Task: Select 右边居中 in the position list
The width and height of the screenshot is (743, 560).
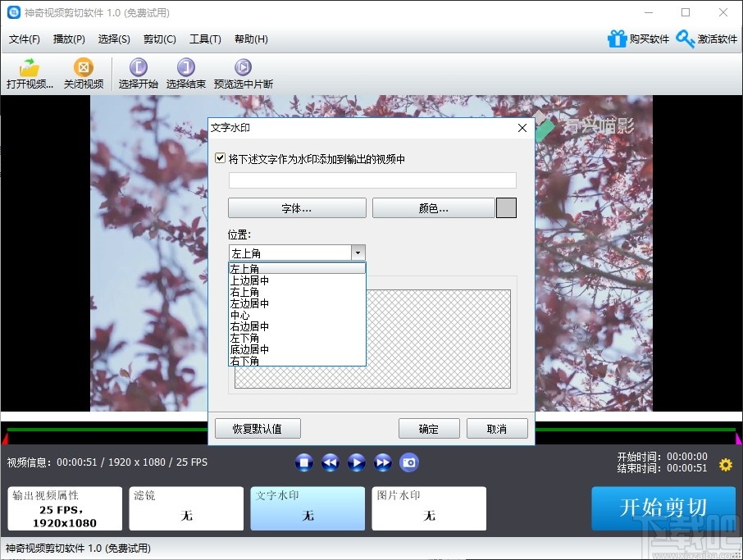Action: pos(297,326)
